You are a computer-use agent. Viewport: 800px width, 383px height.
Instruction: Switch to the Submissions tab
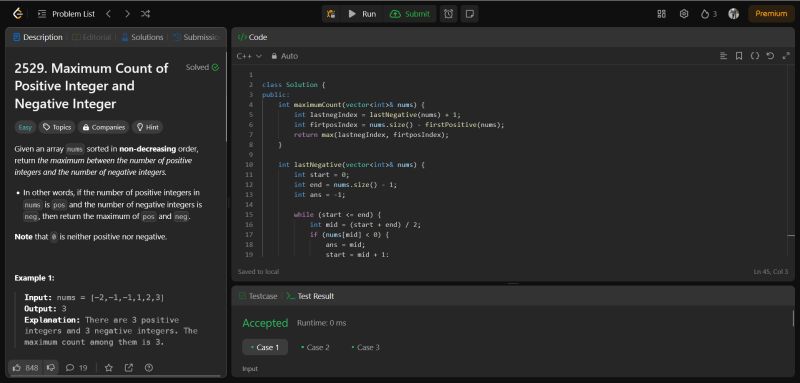pyautogui.click(x=196, y=37)
